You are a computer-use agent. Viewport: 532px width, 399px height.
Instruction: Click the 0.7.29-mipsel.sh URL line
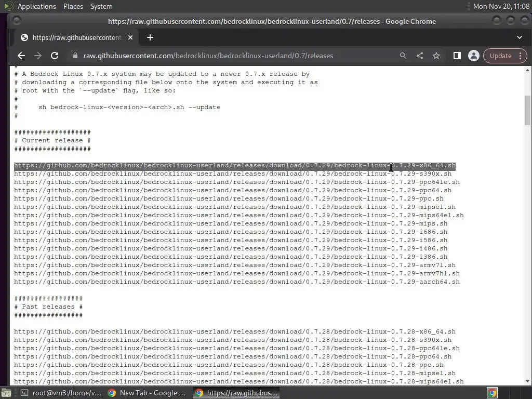pos(235,207)
